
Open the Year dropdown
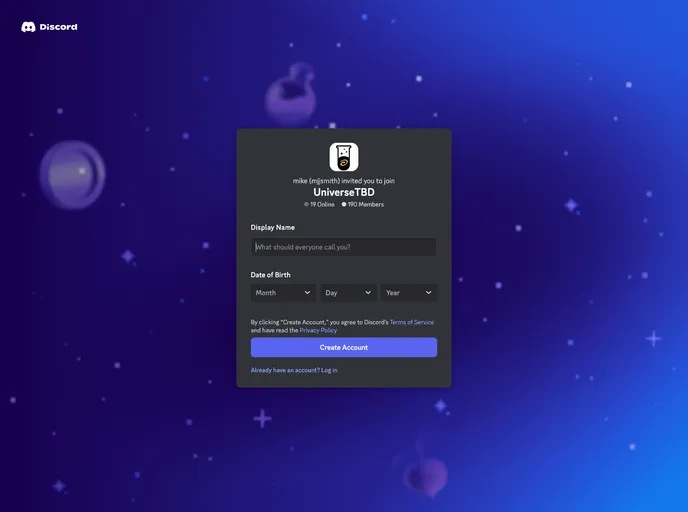409,293
